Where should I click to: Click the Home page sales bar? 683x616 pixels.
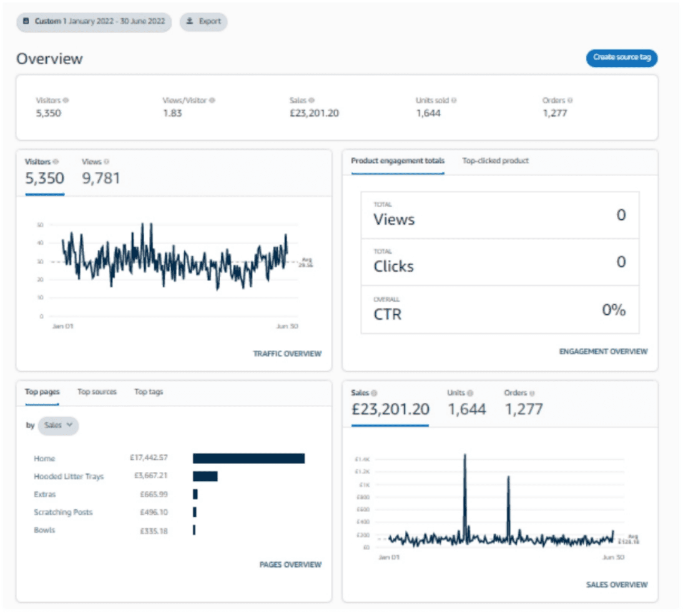click(249, 458)
